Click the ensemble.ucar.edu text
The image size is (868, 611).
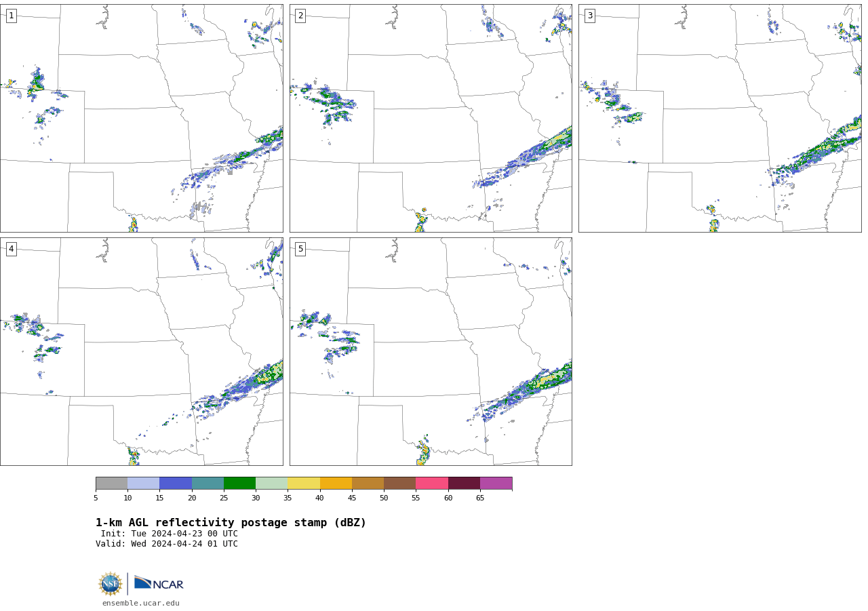[x=141, y=603]
